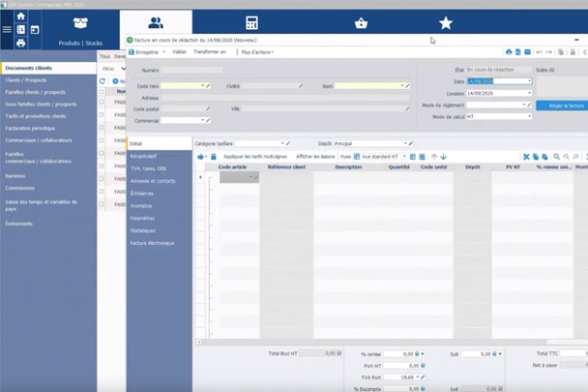Viewport: 588px width, 392px height.
Task: Click the trash delete line icon
Action: [214, 156]
